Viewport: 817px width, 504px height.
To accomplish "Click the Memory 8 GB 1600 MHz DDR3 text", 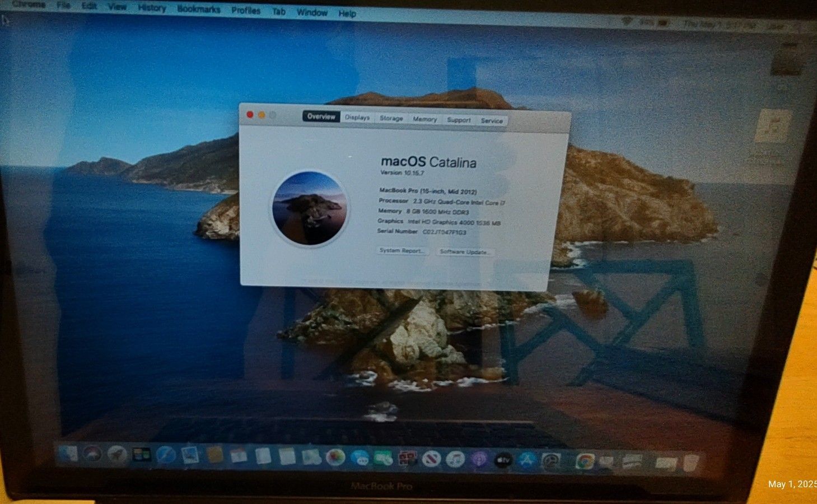I will tap(438, 212).
